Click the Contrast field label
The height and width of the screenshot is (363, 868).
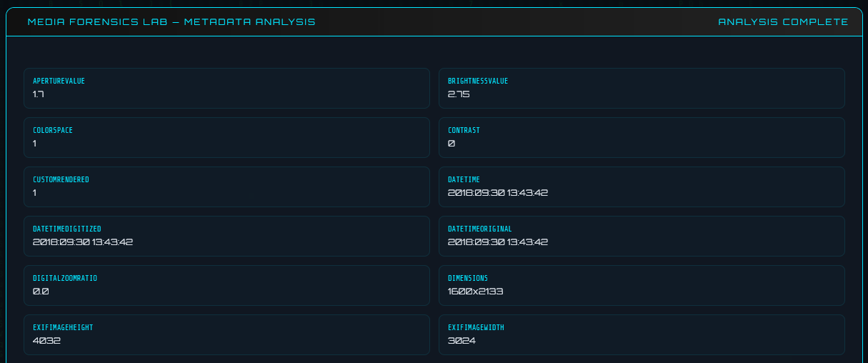tap(464, 131)
